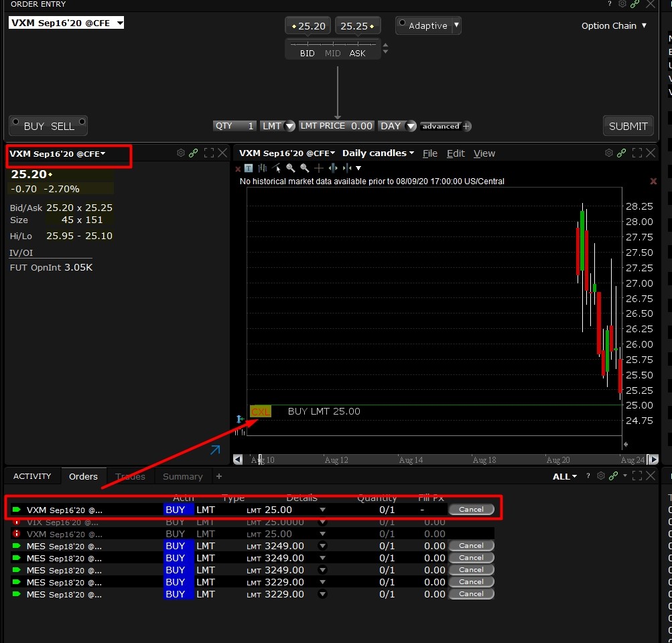This screenshot has height=643, width=672.
Task: Click CXL tag on chart order line
Action: tap(261, 412)
